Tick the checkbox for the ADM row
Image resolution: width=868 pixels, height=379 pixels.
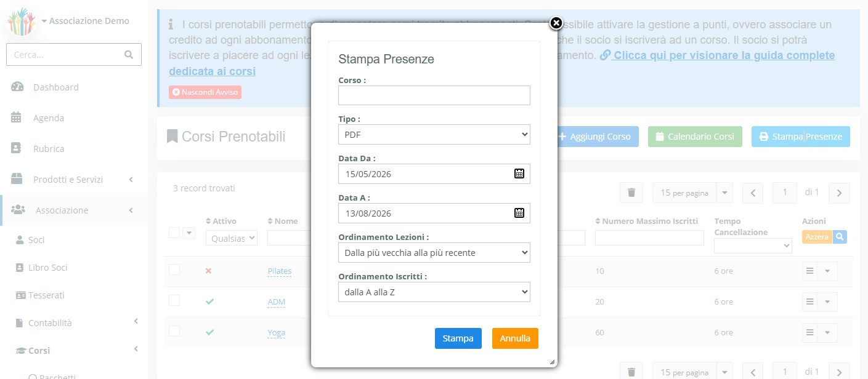point(174,300)
